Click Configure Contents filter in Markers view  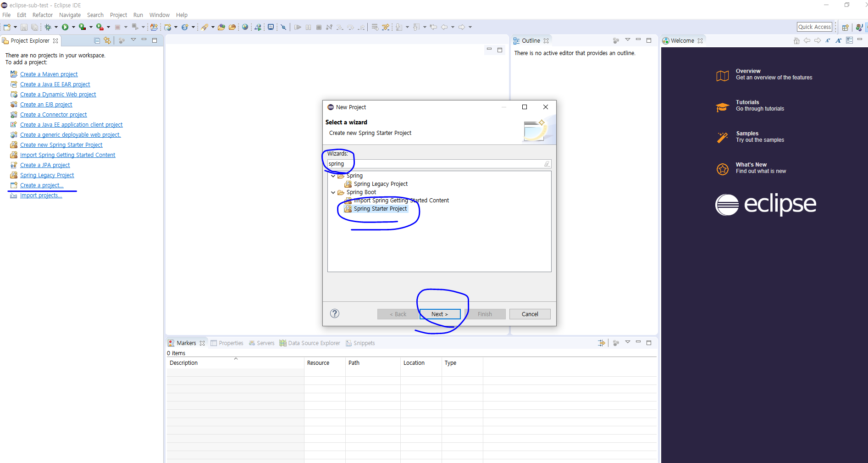(x=602, y=343)
